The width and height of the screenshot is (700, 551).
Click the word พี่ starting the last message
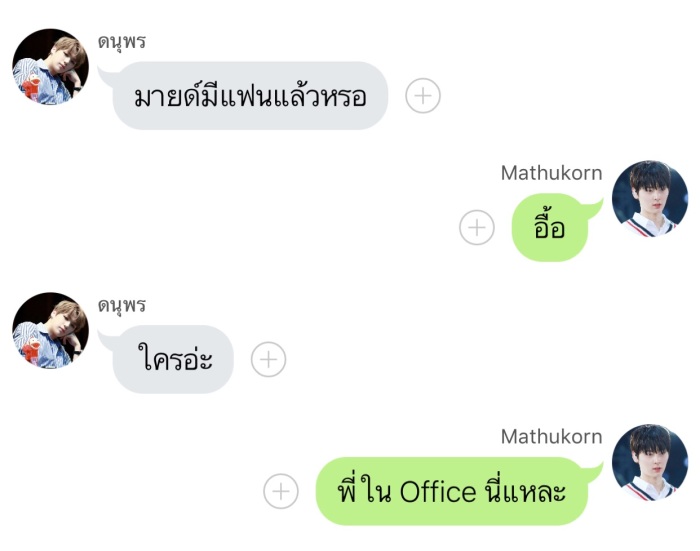click(347, 490)
